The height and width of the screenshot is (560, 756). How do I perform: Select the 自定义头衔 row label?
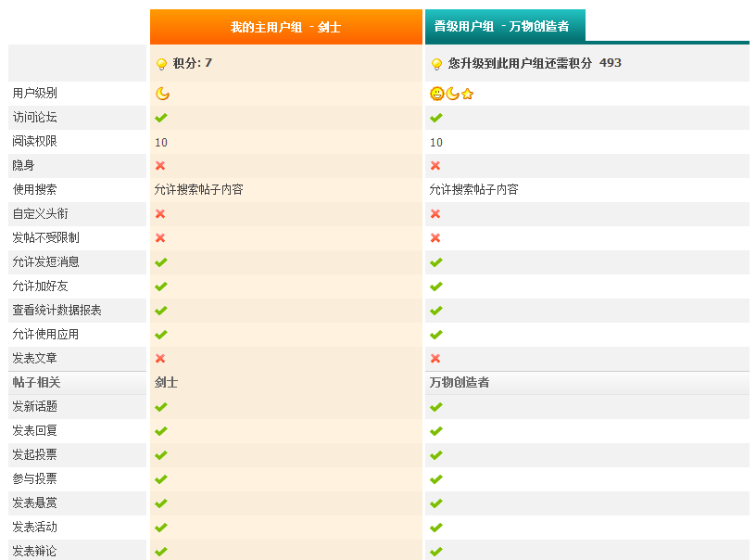41,213
